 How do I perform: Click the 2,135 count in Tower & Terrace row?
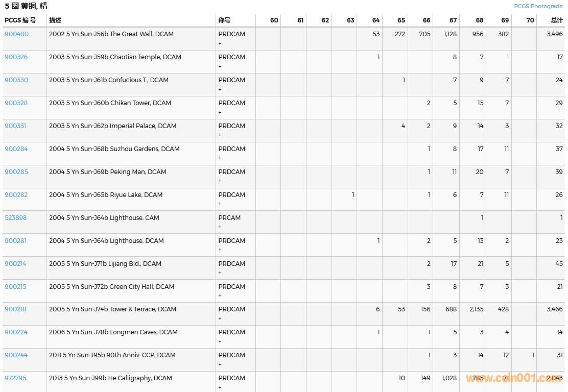tap(476, 309)
